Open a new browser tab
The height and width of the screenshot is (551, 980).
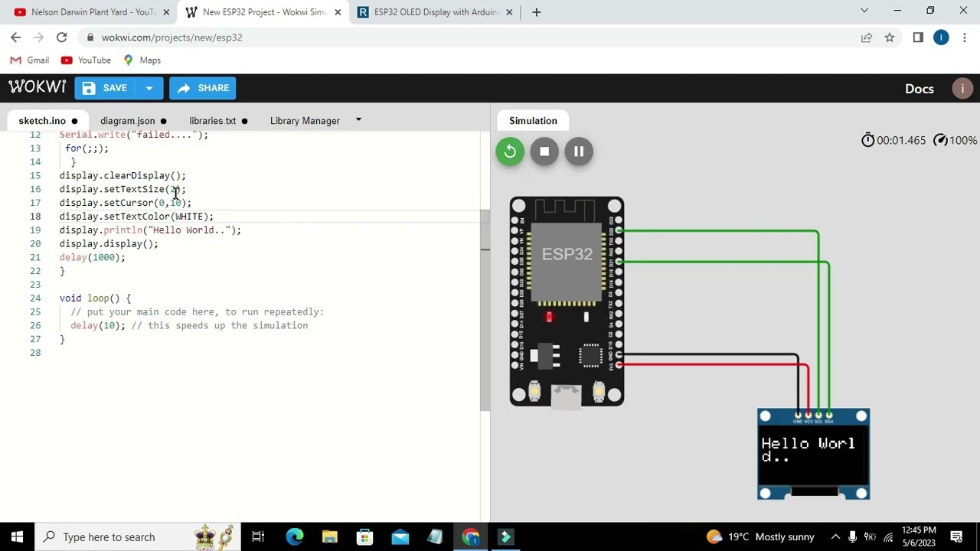(x=536, y=12)
